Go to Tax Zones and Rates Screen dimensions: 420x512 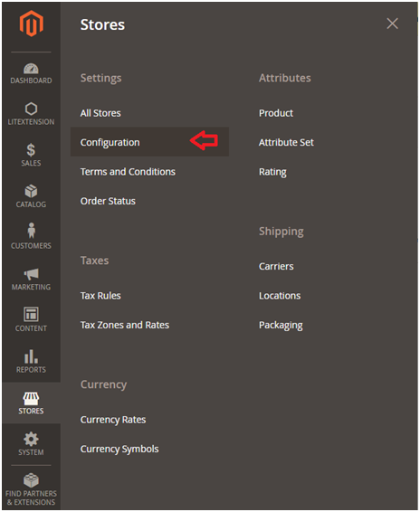coord(125,326)
